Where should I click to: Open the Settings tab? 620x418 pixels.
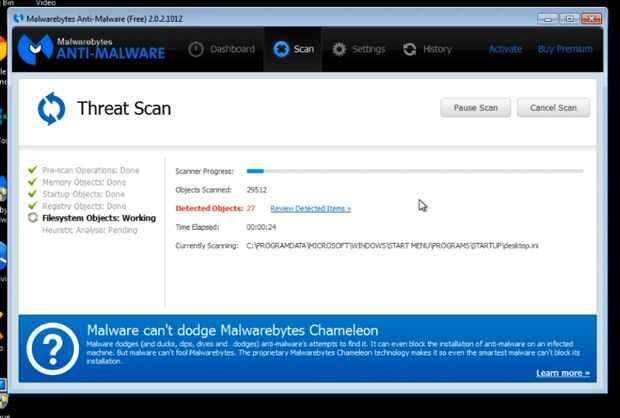pyautogui.click(x=358, y=49)
